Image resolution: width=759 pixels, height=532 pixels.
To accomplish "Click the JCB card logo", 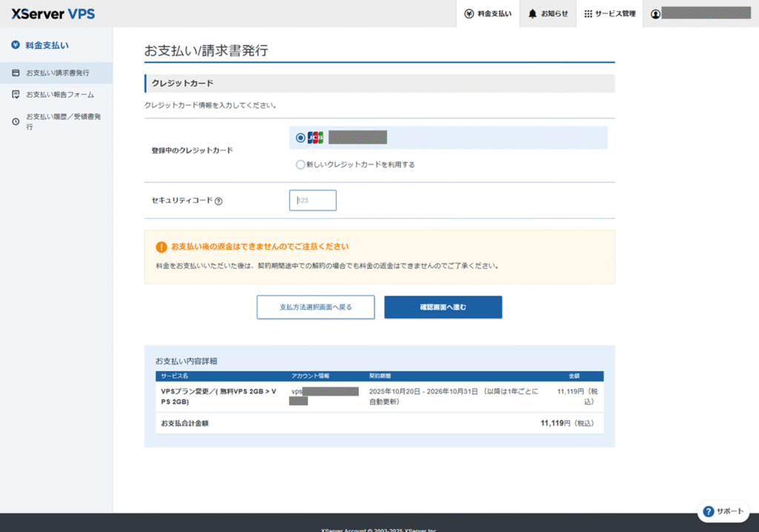I will click(316, 137).
